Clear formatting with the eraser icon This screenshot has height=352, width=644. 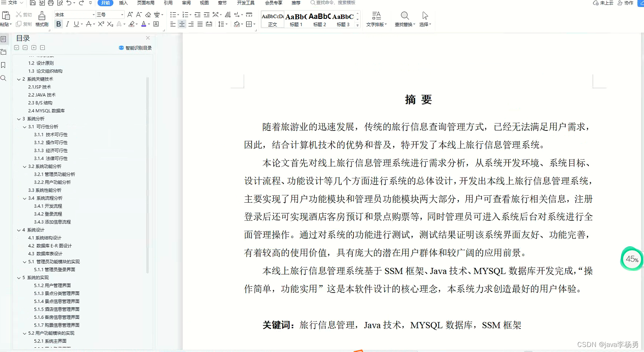148,15
